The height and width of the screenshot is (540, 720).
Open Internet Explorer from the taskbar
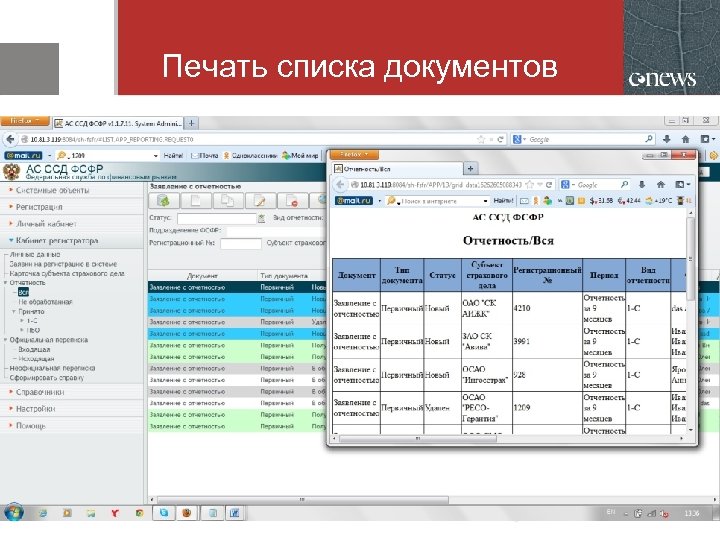click(42, 513)
